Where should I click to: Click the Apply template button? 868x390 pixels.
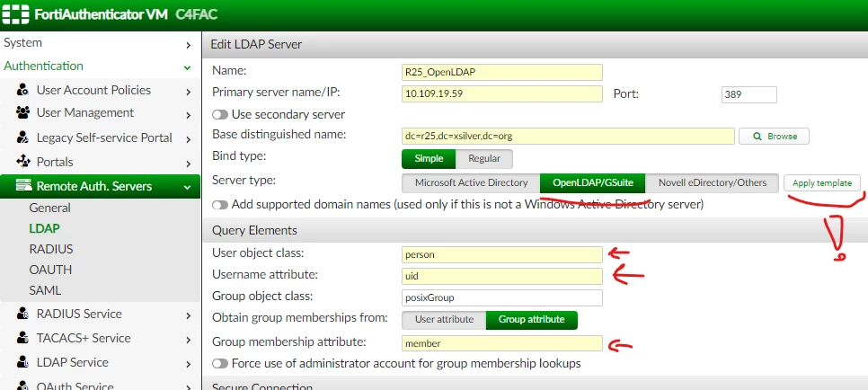[822, 182]
